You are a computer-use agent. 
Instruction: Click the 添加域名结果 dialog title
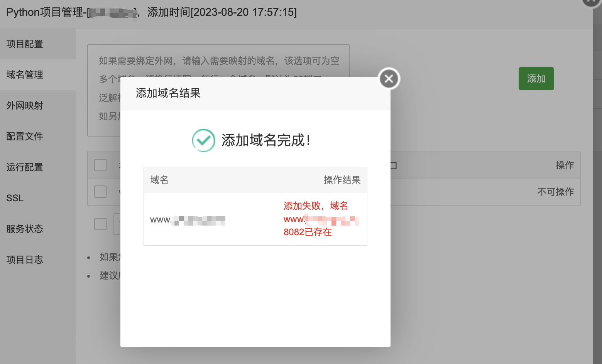click(x=168, y=93)
